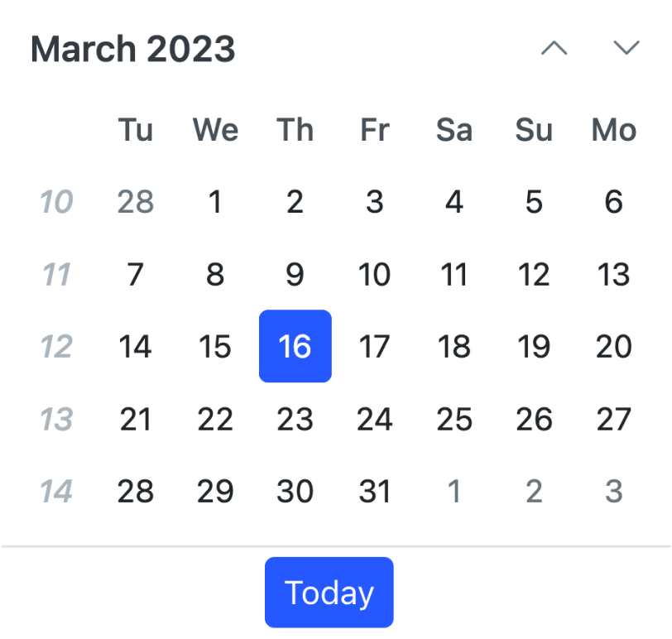Select the Tu weekday column header
Viewport: 672px width, 639px height.
pyautogui.click(x=135, y=130)
